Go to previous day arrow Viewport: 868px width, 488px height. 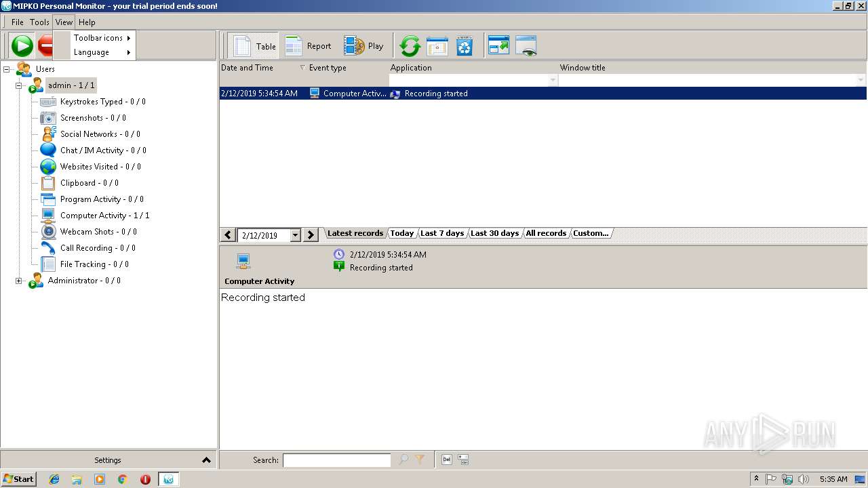(228, 235)
